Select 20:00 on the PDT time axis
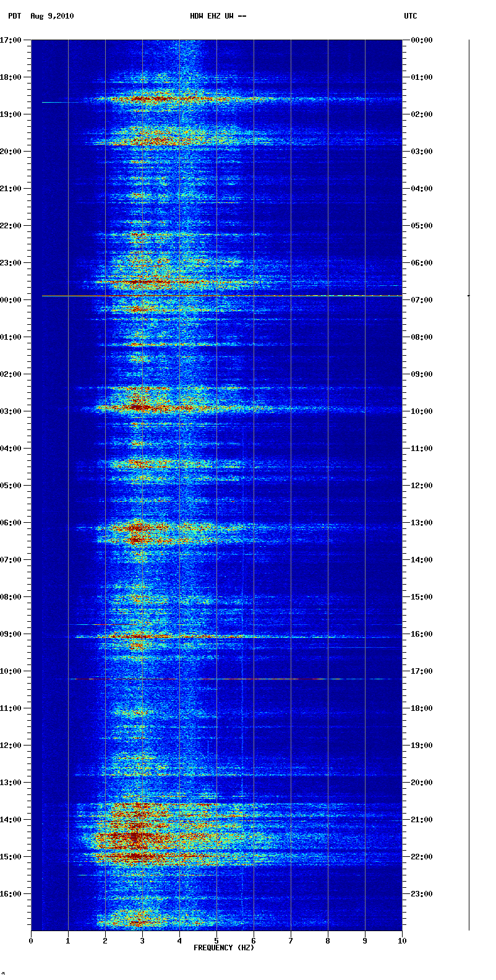This screenshot has height=980, width=496. [11, 152]
